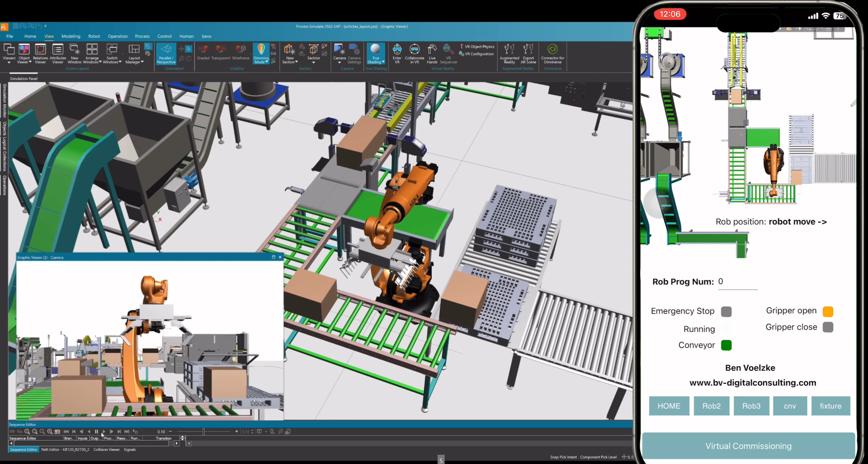The image size is (868, 464).
Task: Click zoom in icon in Sequence Editor
Action: pos(27,431)
